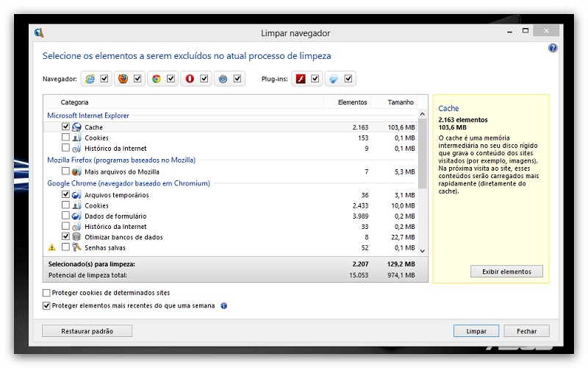Click the Firefox icon in Navegador row
The height and width of the screenshot is (368, 588).
click(123, 79)
